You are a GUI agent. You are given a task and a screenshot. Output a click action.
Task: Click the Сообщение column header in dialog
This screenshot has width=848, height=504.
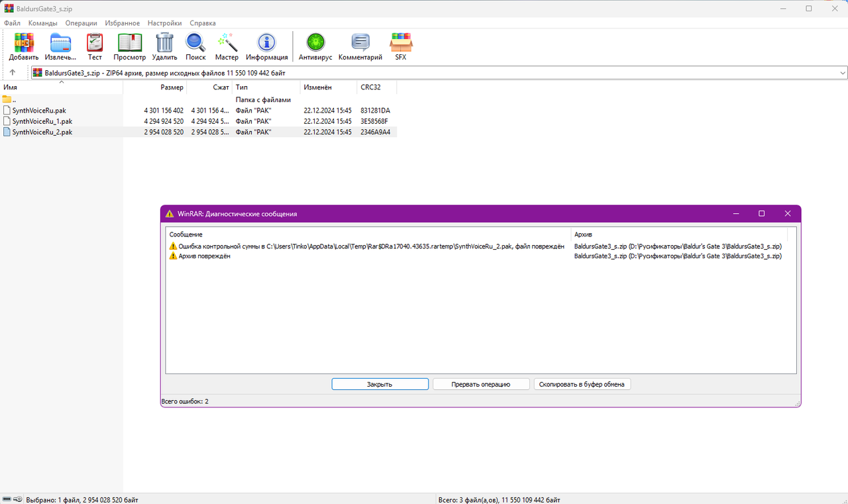pyautogui.click(x=368, y=234)
